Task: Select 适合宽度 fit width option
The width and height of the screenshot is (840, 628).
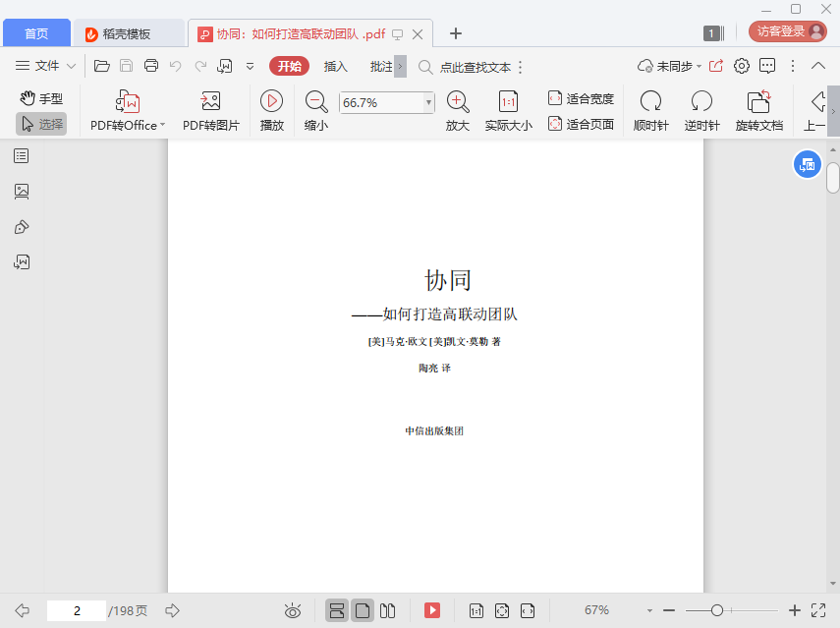Action: click(x=581, y=98)
